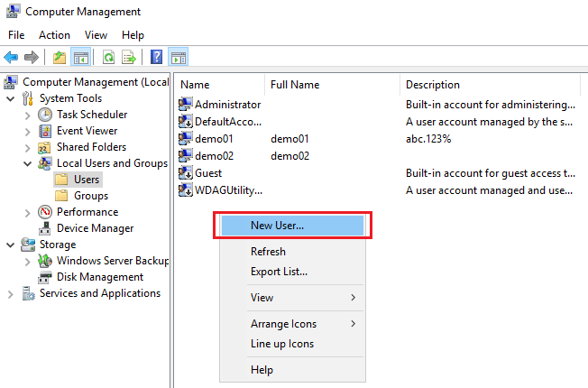Click the Services and Applications icon
The width and height of the screenshot is (588, 388).
click(28, 293)
